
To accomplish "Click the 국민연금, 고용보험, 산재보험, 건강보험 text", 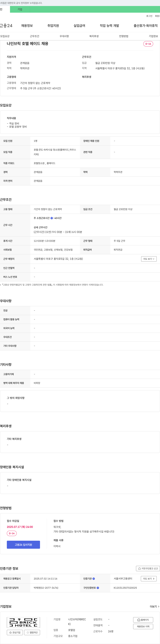I will (53, 250).
